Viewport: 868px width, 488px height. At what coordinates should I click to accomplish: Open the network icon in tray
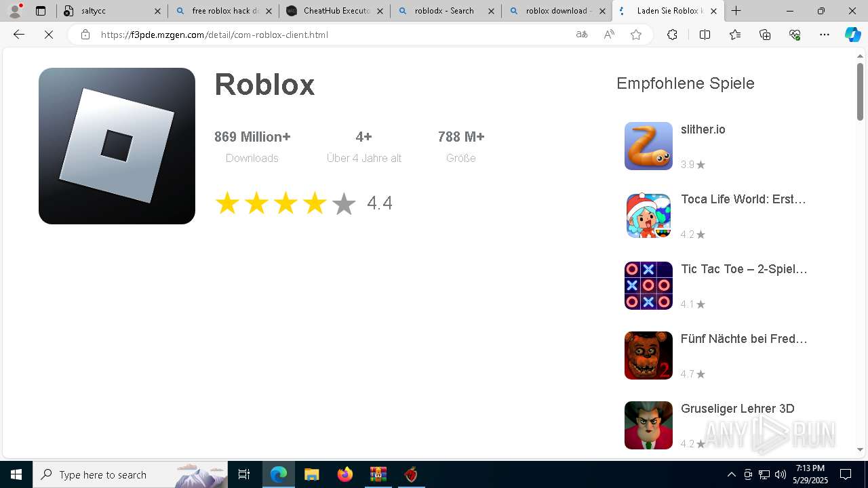click(764, 474)
